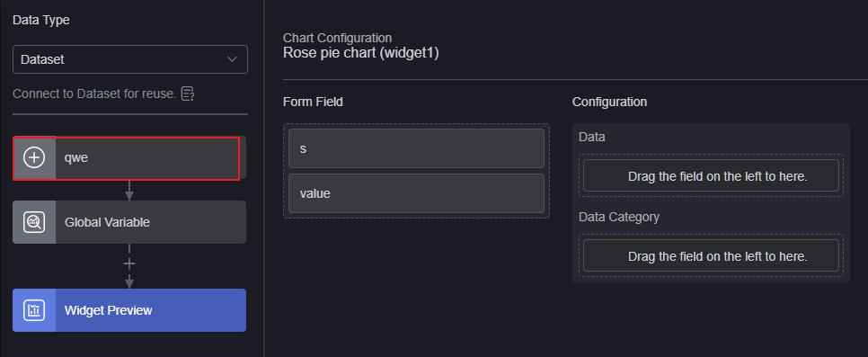Expand the Dataset dropdown chevron
The width and height of the screenshot is (868, 357).
(x=233, y=59)
